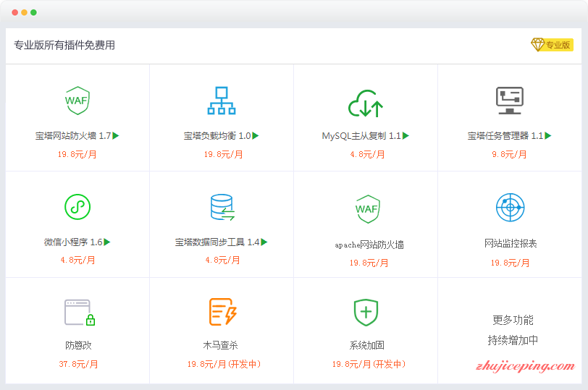Click 4.8元/月 price under 宝塔数据同步工具
Viewport: 588px width, 390px height.
click(222, 260)
